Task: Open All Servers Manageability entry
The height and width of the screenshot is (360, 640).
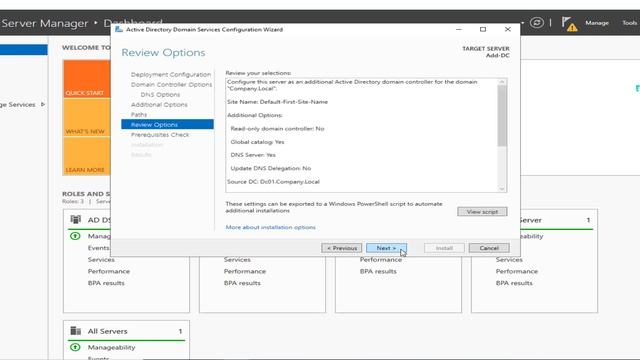Action: coord(111,347)
